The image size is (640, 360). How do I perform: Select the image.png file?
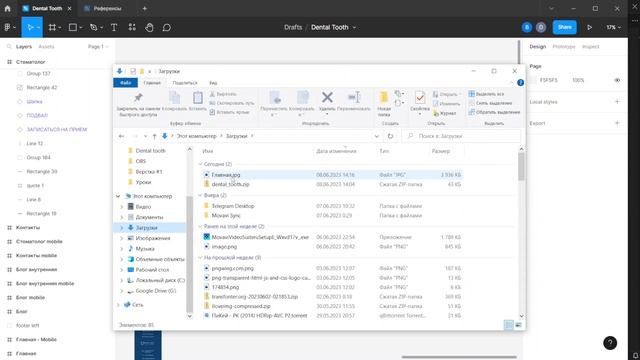pyautogui.click(x=224, y=247)
